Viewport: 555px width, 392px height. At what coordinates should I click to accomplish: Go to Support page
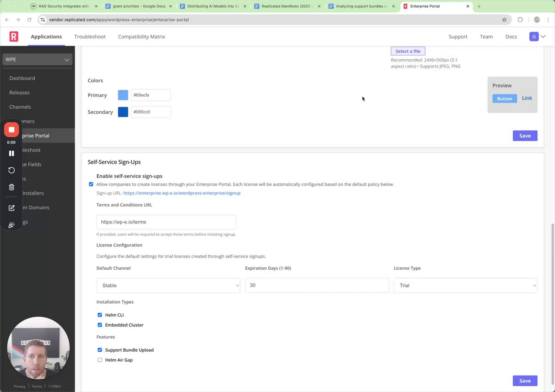pos(458,37)
